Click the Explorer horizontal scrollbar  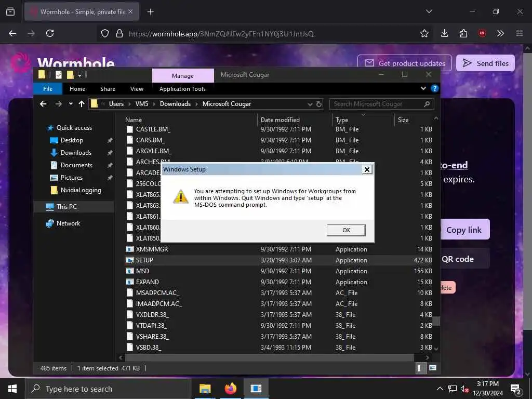coord(270,357)
